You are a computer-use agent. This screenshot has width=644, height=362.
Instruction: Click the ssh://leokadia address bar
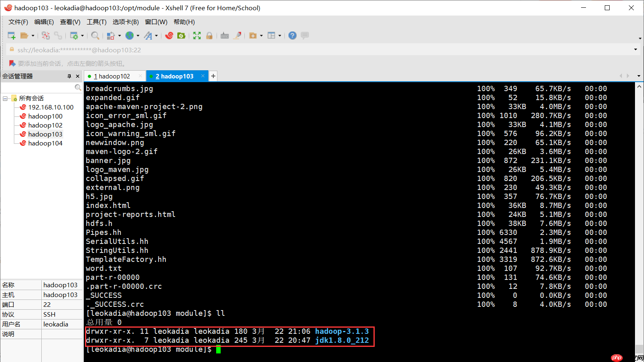tap(319, 50)
